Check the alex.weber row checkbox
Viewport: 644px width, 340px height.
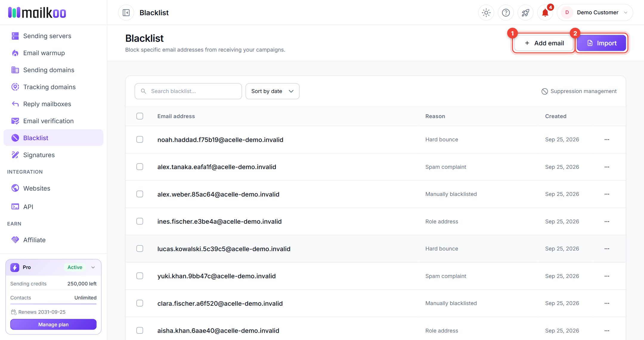click(140, 194)
